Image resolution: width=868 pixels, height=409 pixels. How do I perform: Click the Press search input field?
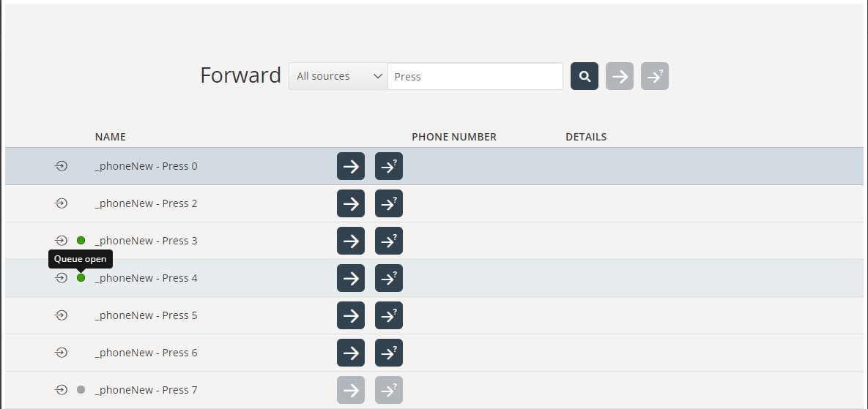tap(475, 76)
